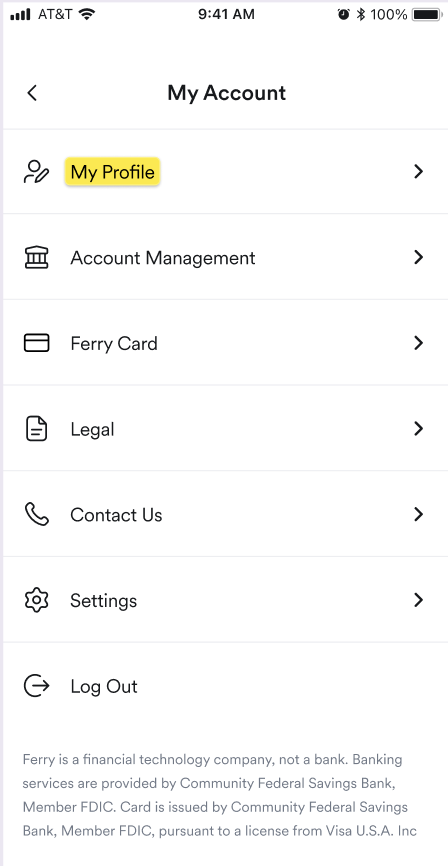
Task: Expand Settings row chevron
Action: (x=419, y=600)
